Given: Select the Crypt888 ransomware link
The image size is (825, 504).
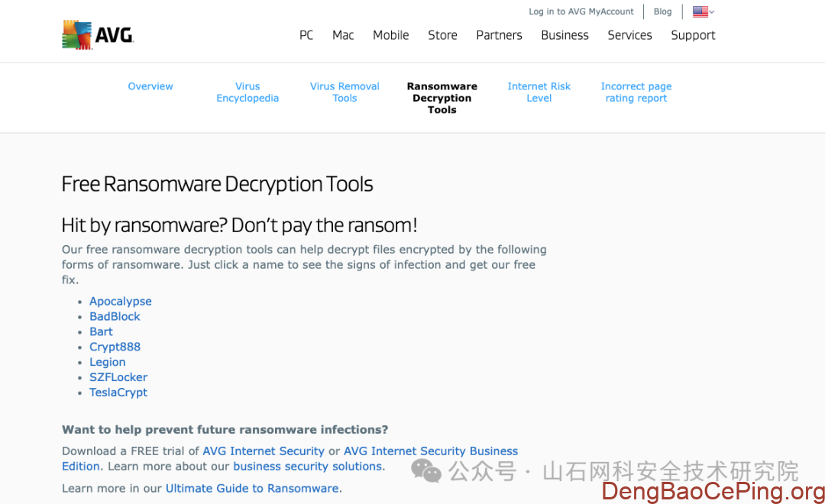Looking at the screenshot, I should click(115, 347).
